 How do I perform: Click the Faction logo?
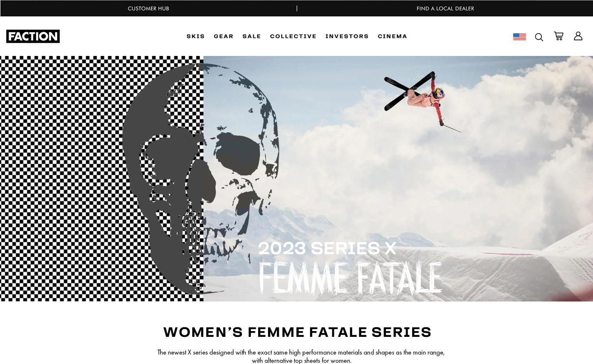(x=33, y=36)
